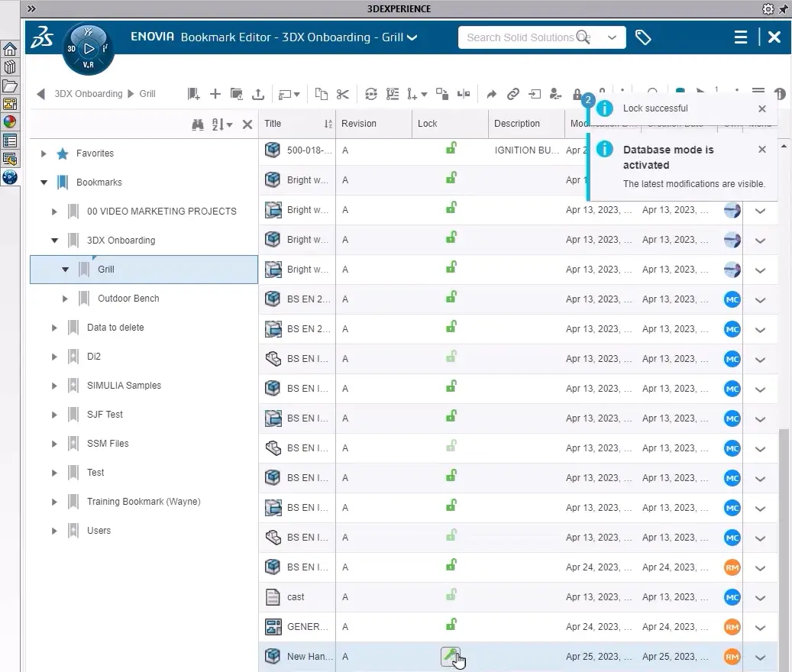Click the table vertical scrollbar
This screenshot has width=792, height=672.
tap(784, 549)
